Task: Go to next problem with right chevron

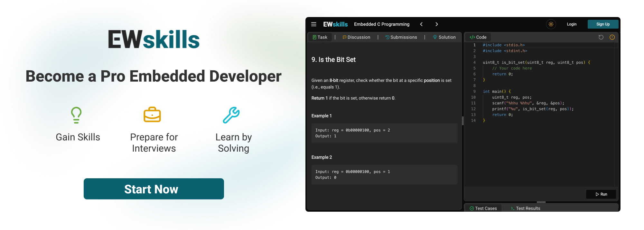Action: pos(436,24)
